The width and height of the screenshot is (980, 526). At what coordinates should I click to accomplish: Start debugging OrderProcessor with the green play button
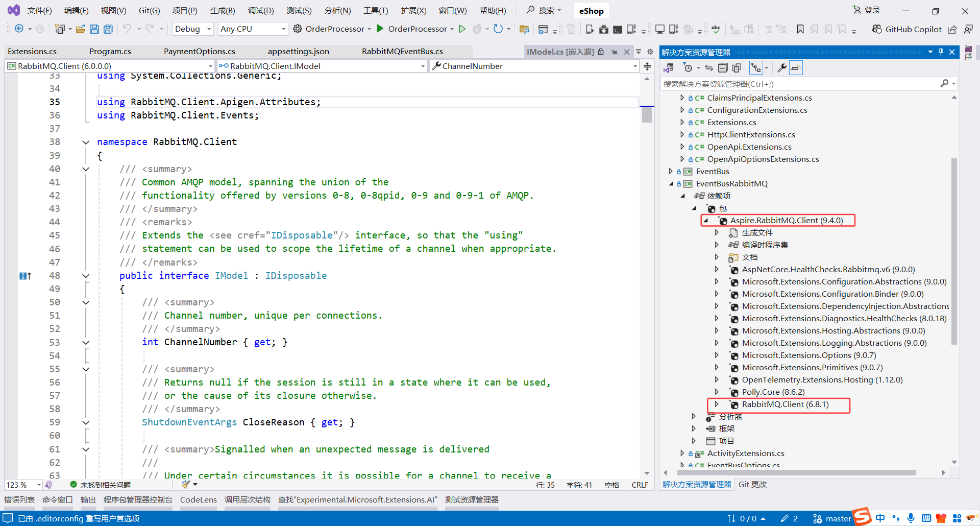click(380, 29)
